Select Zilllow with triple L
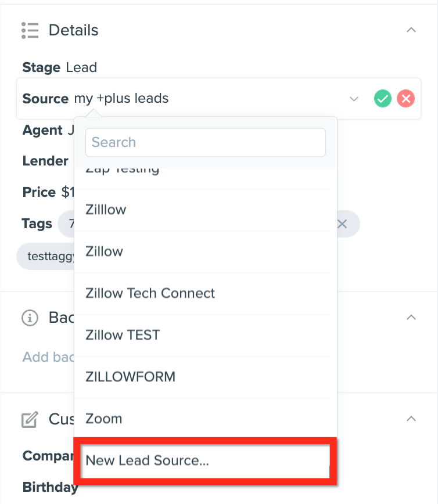Screen dimensions: 438x504 (x=206, y=210)
